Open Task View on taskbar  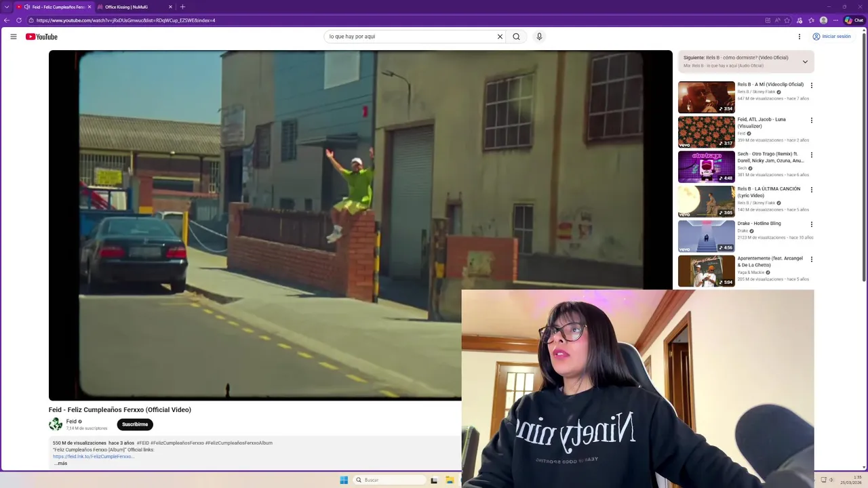point(434,480)
